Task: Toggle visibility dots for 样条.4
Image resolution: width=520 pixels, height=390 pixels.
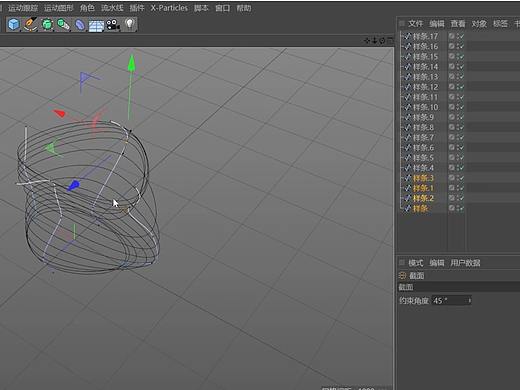Action: (x=458, y=168)
